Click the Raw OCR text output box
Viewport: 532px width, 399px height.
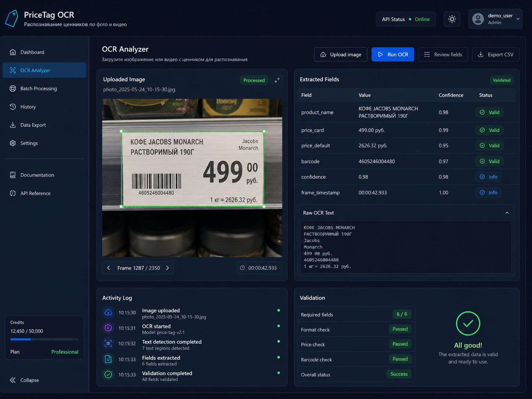coord(406,247)
